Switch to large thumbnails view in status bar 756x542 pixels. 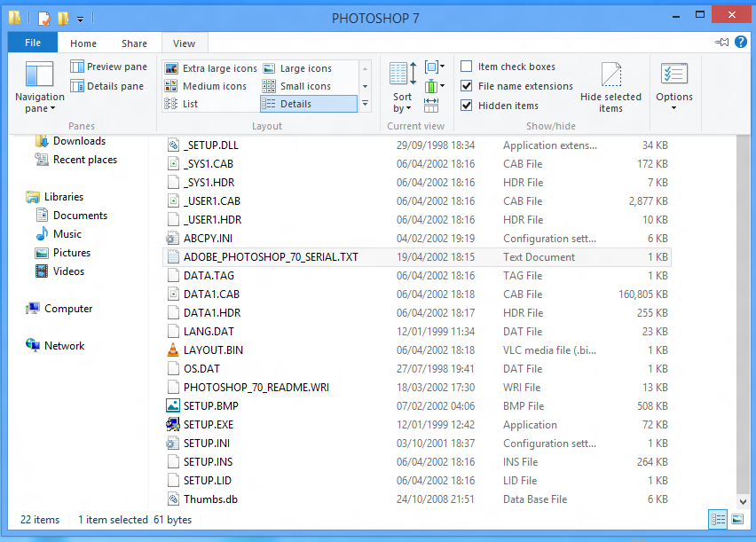737,519
